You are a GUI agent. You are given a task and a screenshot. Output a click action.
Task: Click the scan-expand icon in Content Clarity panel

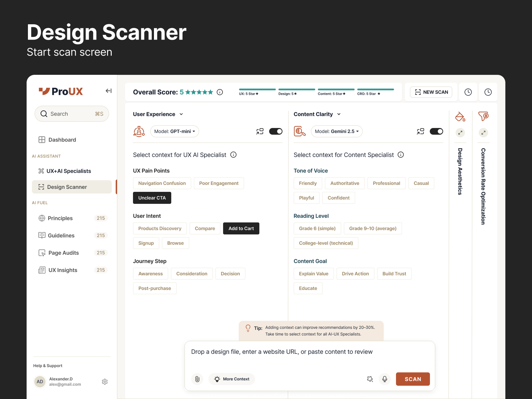coord(420,131)
